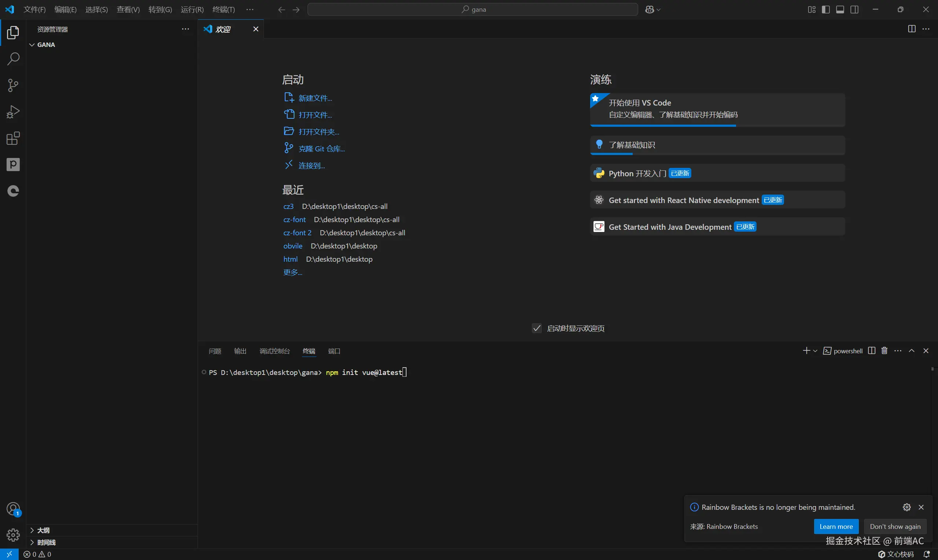Switch to the 输出 panel tab
The image size is (938, 560).
pyautogui.click(x=240, y=351)
